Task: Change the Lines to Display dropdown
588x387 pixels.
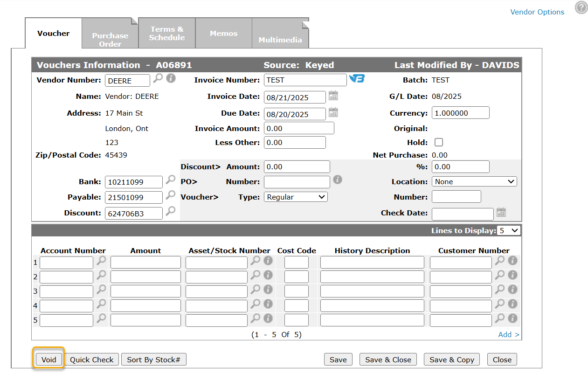Action: point(508,230)
